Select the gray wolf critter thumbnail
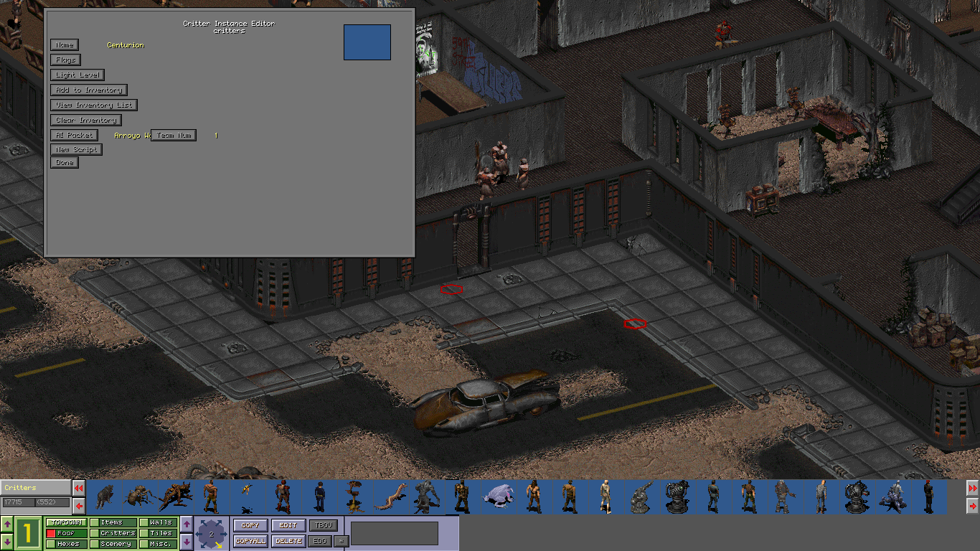980x551 pixels. tap(105, 496)
